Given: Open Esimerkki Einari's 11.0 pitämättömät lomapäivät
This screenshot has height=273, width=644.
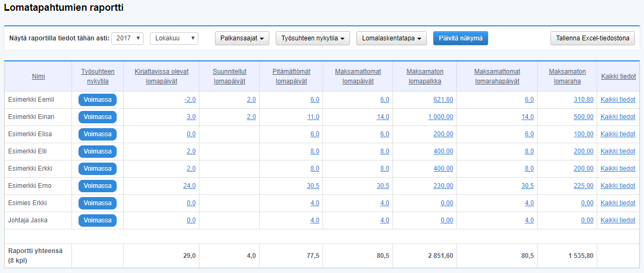Looking at the screenshot, I should pos(314,117).
